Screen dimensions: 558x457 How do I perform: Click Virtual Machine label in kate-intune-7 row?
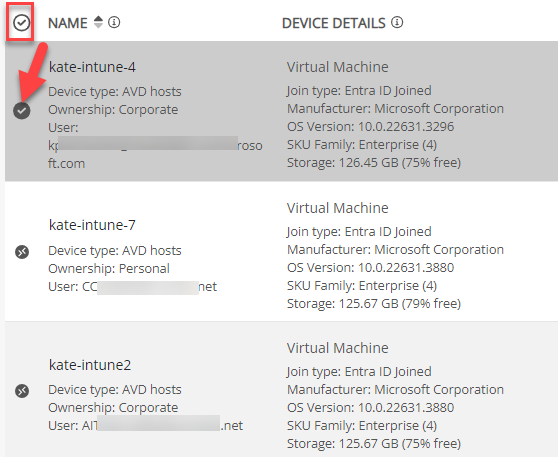point(337,208)
